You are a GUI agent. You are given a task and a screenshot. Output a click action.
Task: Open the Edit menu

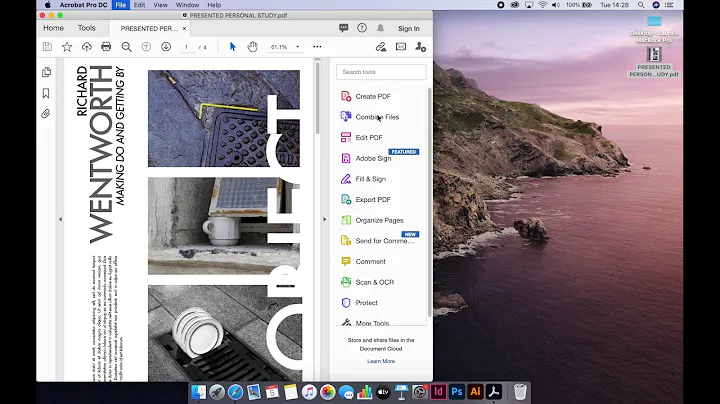140,5
